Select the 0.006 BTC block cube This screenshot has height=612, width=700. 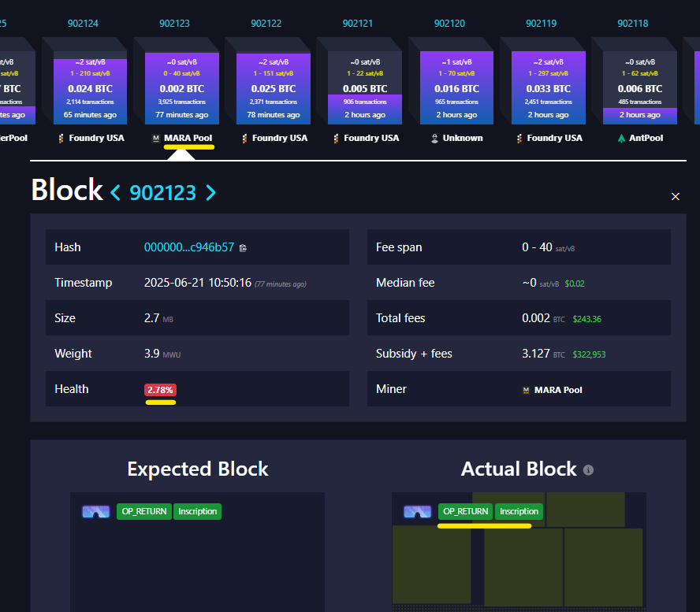tap(640, 88)
